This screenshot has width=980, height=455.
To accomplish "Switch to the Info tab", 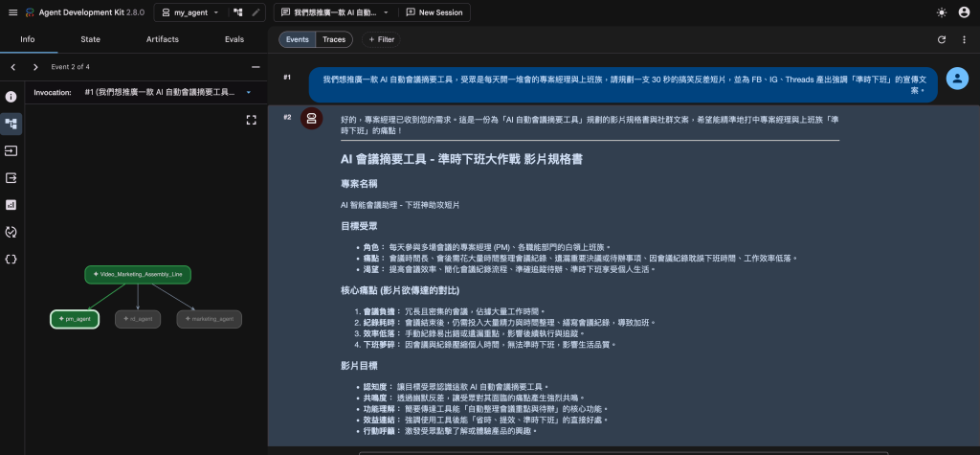I will pyautogui.click(x=28, y=39).
